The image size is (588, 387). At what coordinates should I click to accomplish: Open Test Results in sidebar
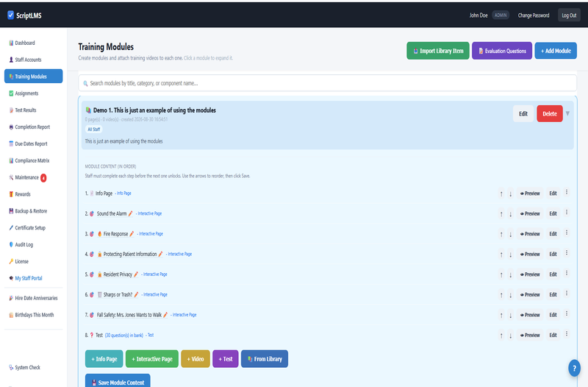click(x=33, y=110)
